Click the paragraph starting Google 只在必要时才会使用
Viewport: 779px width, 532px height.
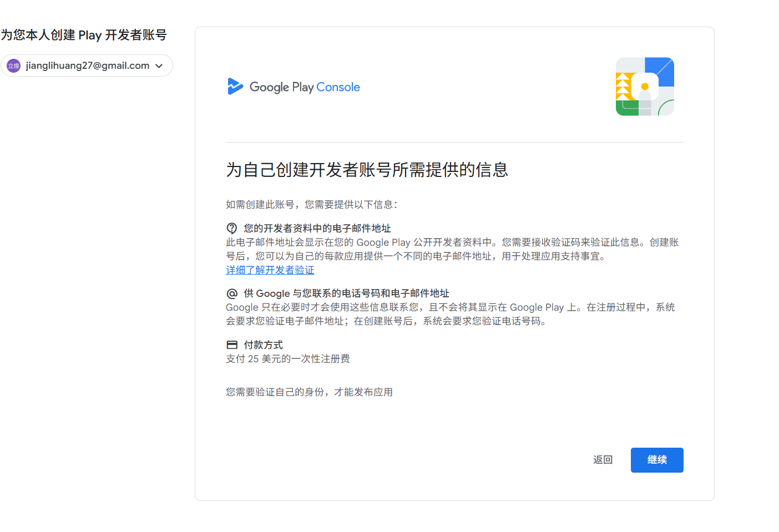coord(451,314)
